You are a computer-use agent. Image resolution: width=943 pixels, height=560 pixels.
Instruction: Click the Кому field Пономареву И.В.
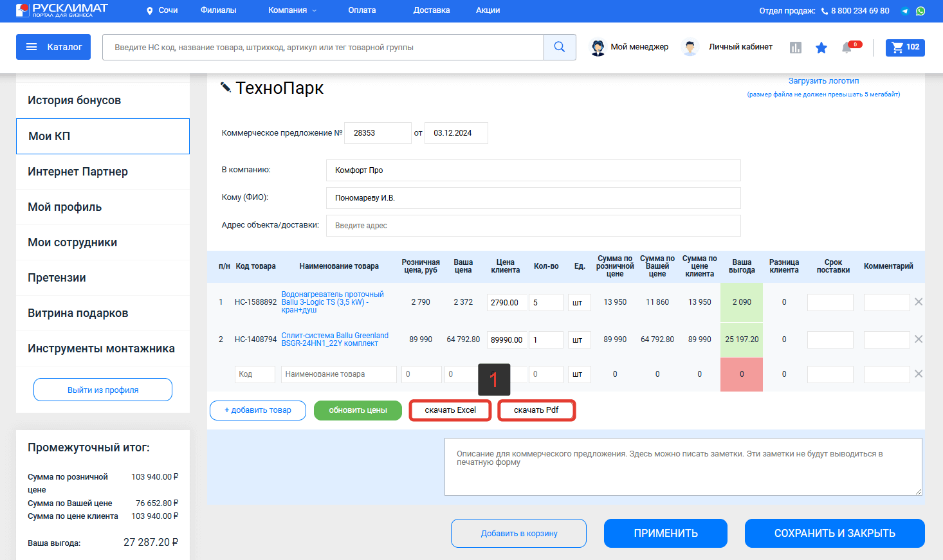[x=533, y=198]
